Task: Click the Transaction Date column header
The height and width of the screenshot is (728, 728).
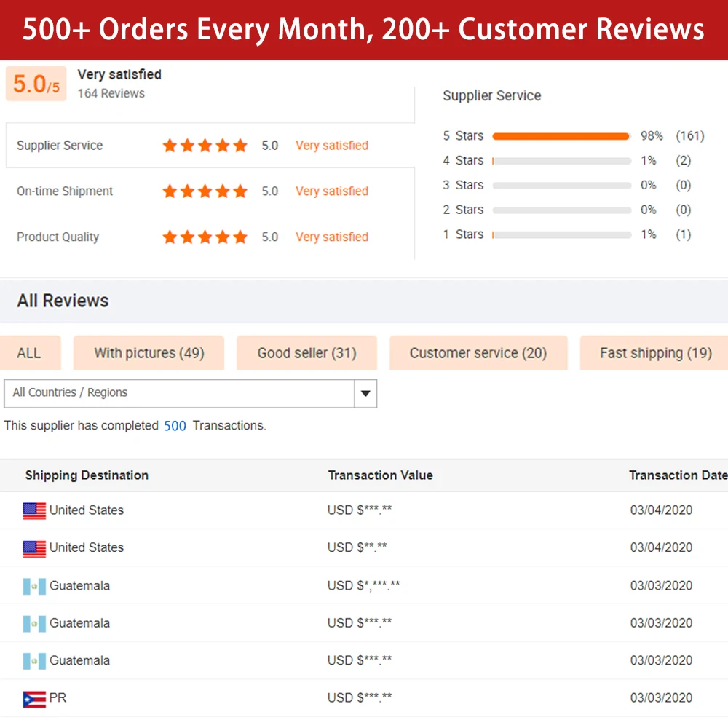Action: 677,475
